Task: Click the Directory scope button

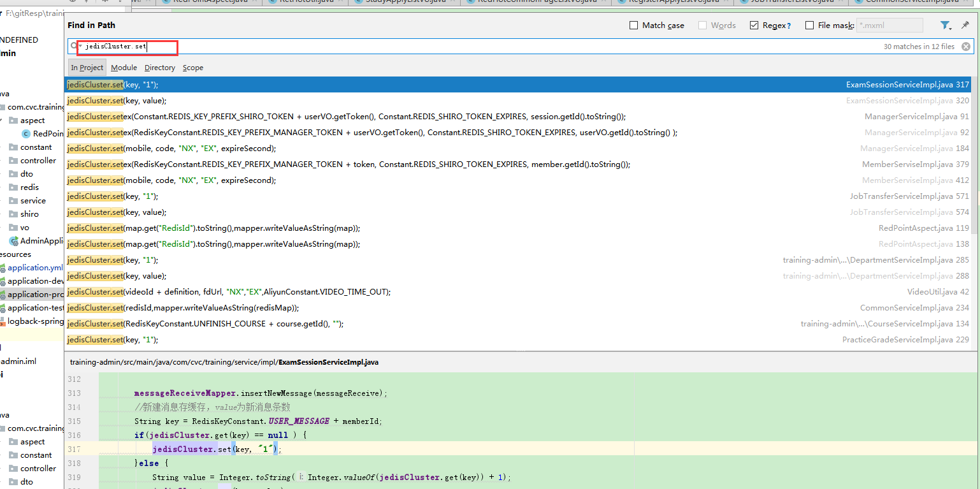Action: click(159, 67)
